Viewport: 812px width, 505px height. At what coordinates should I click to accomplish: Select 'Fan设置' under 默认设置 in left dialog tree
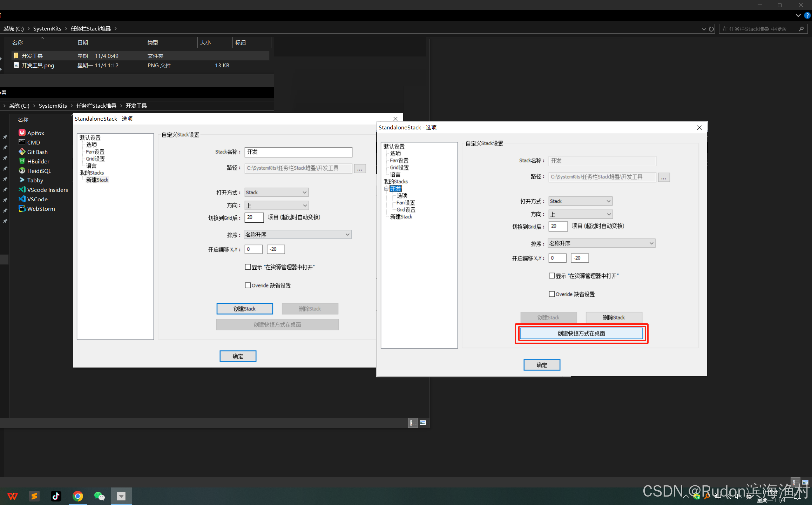pyautogui.click(x=95, y=151)
